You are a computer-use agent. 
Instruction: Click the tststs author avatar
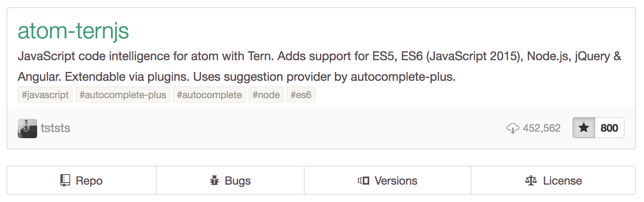click(27, 128)
